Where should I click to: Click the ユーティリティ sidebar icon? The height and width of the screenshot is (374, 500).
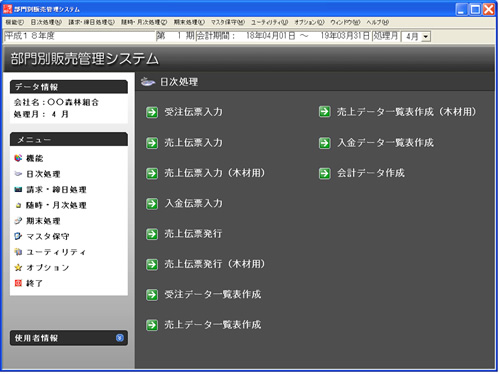(18, 252)
